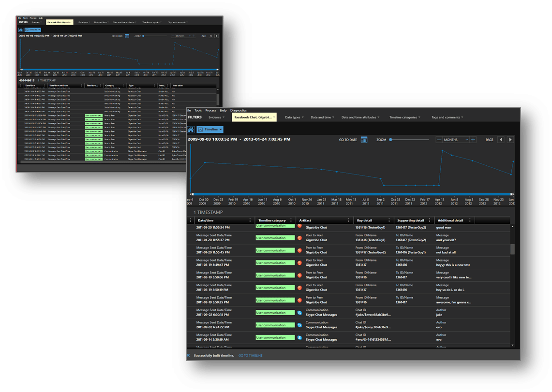Viewport: 552px width, 392px height.
Task: Click Gigatribe icon in 5:50:06 PM row
Action: 299,276
